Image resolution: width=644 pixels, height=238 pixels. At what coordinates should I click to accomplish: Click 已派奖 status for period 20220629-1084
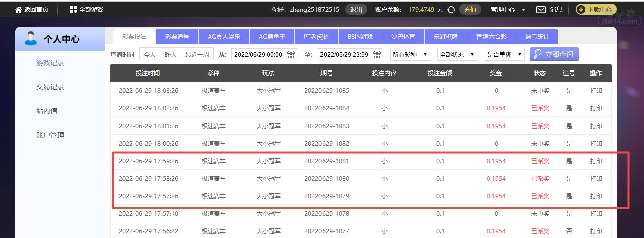click(x=540, y=108)
